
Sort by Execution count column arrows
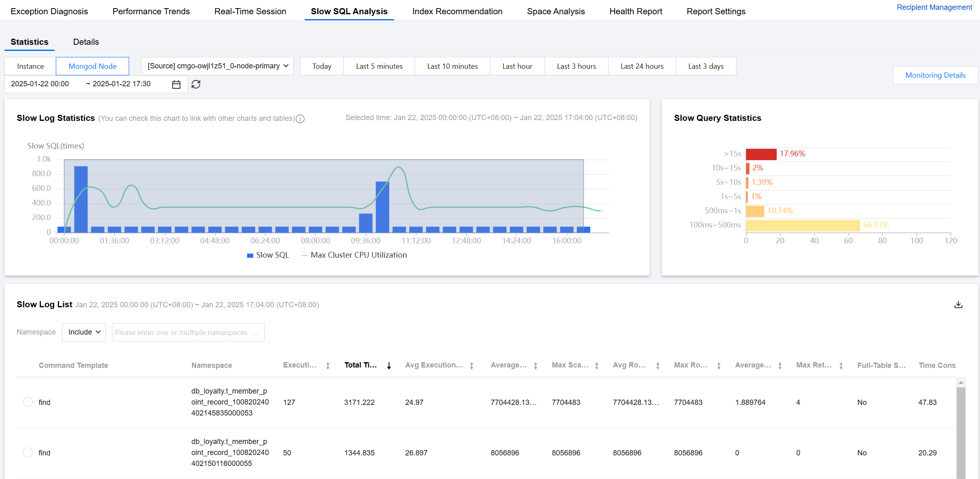click(x=328, y=366)
